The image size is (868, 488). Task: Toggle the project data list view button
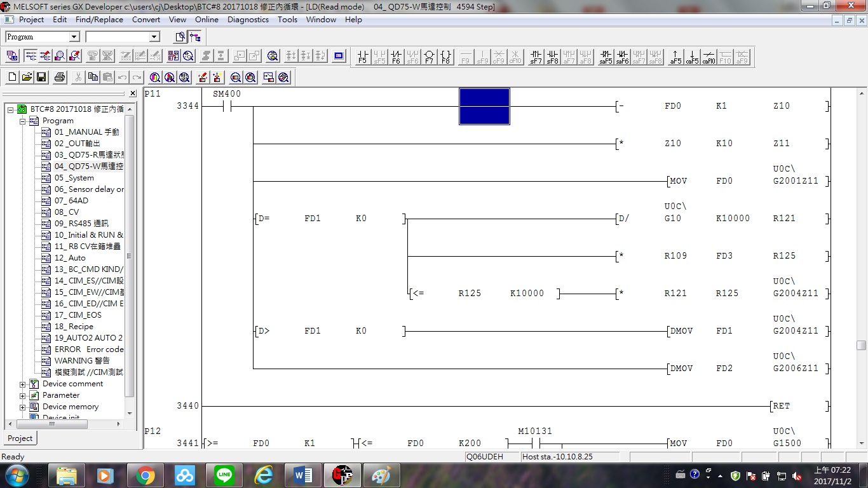180,37
